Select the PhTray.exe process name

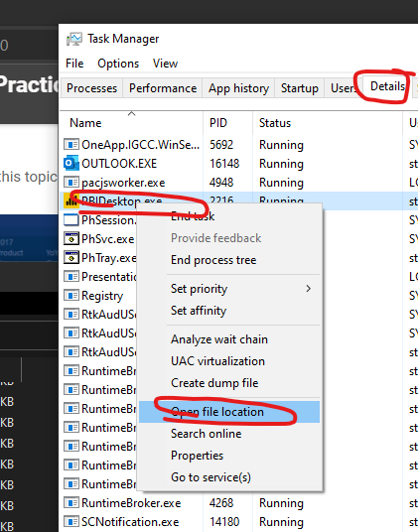[108, 258]
